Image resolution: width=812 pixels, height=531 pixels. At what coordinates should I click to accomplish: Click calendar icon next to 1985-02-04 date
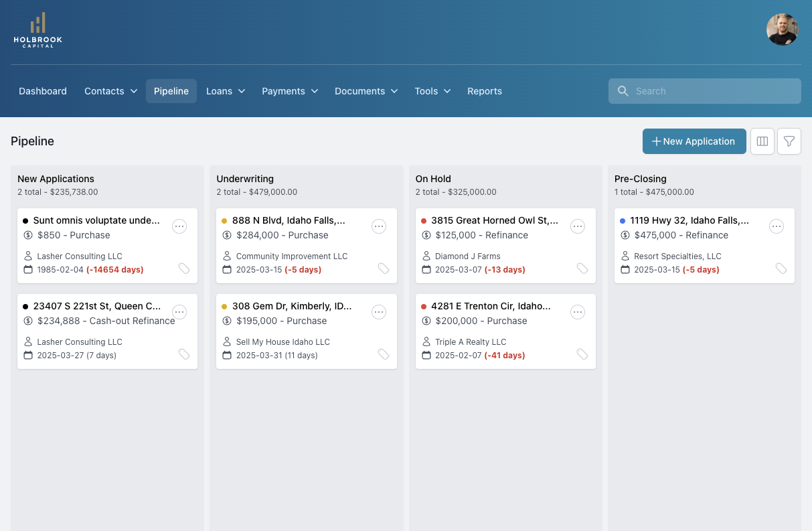point(28,269)
